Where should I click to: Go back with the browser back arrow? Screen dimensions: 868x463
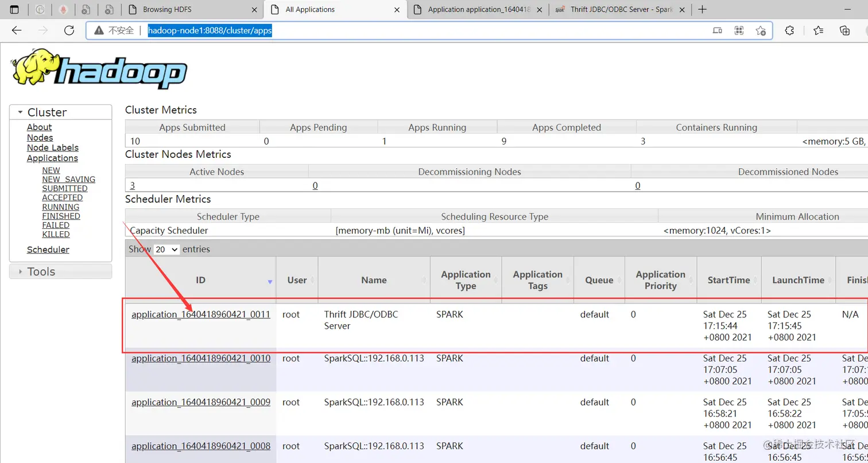[17, 30]
